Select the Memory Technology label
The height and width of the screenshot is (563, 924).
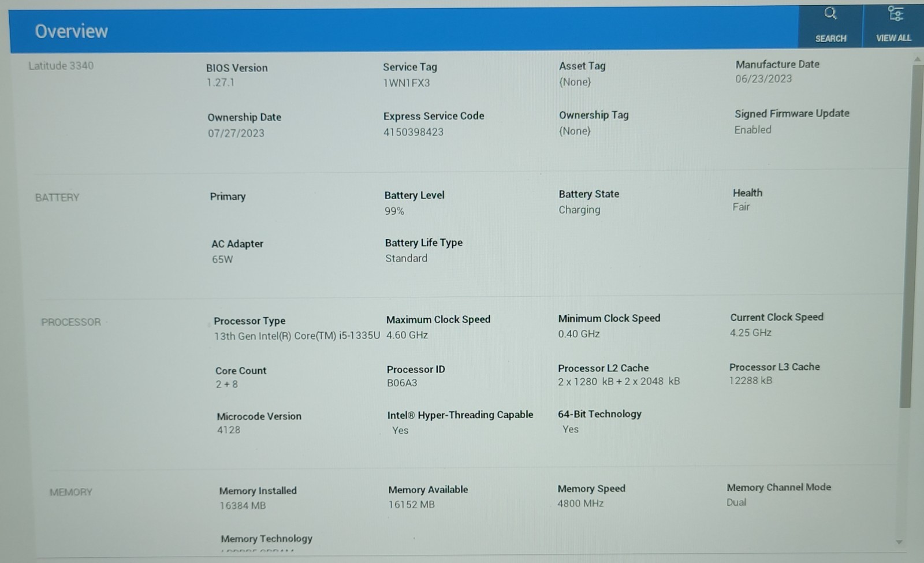[x=266, y=539]
